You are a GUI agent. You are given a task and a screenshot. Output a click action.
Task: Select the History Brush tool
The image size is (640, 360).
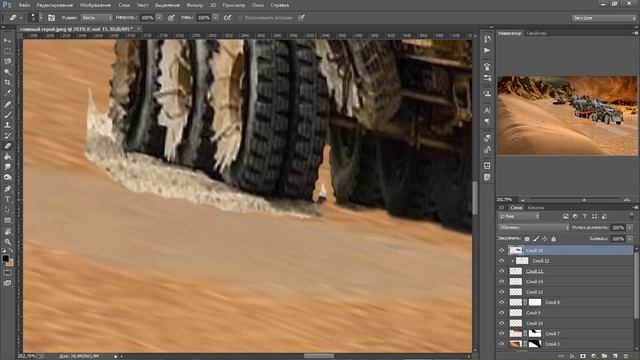coord(7,136)
